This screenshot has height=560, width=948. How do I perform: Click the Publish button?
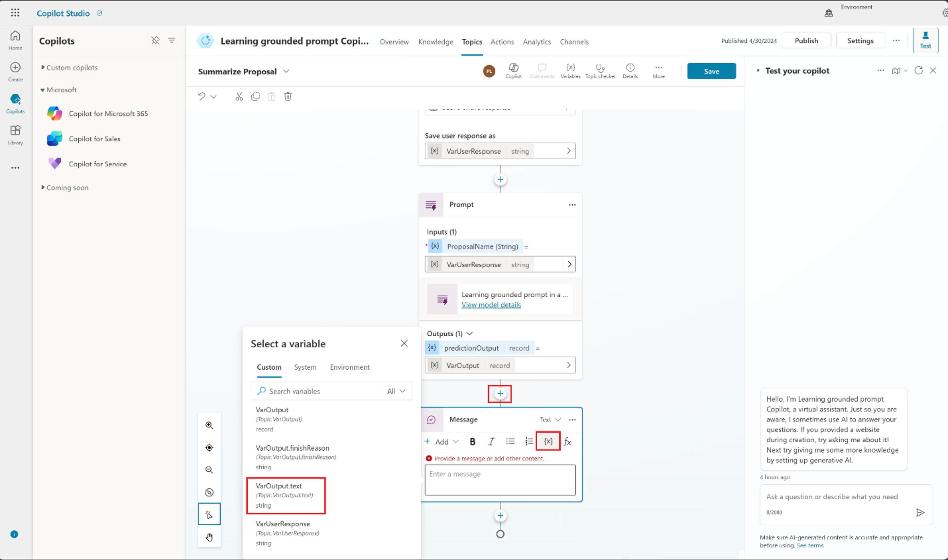[806, 40]
